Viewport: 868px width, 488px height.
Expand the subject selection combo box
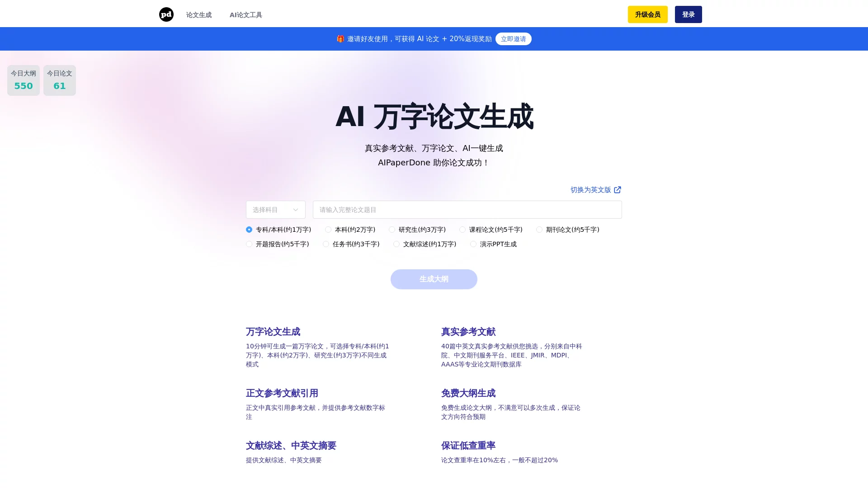point(275,210)
